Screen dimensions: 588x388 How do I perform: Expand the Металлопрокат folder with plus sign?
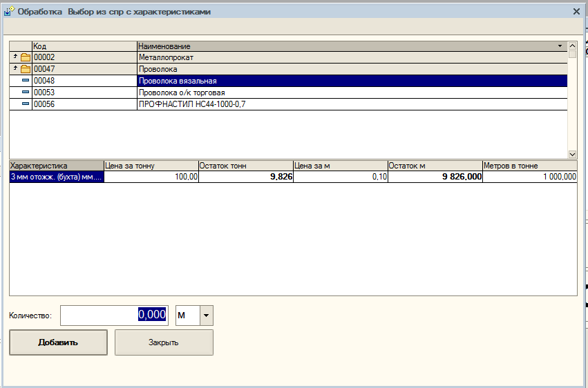click(15, 57)
